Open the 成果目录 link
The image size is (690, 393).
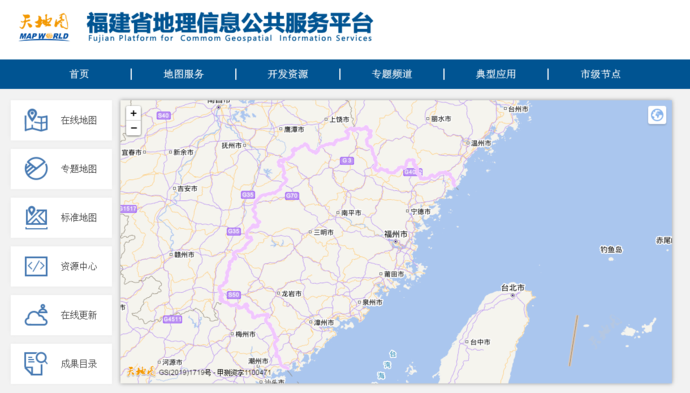[x=79, y=364]
